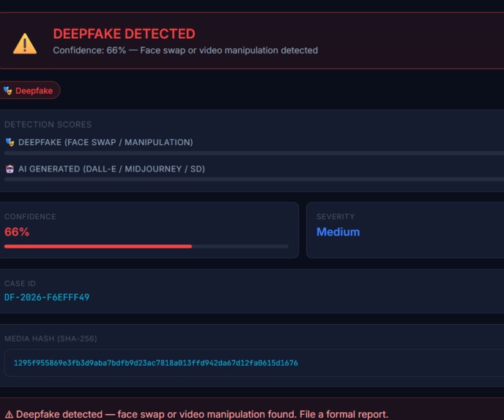Screen dimensions: 504x420
Task: Click the CONFIDENCE card label
Action: point(30,216)
